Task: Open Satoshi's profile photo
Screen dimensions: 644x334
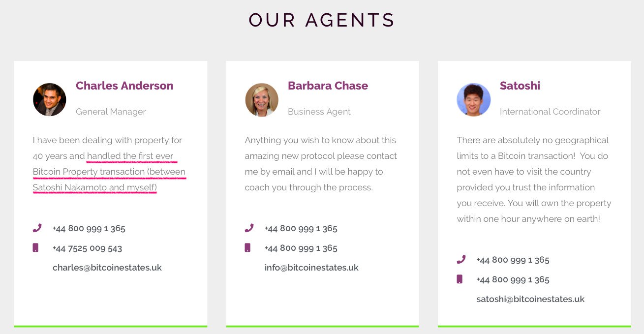Action: click(474, 99)
